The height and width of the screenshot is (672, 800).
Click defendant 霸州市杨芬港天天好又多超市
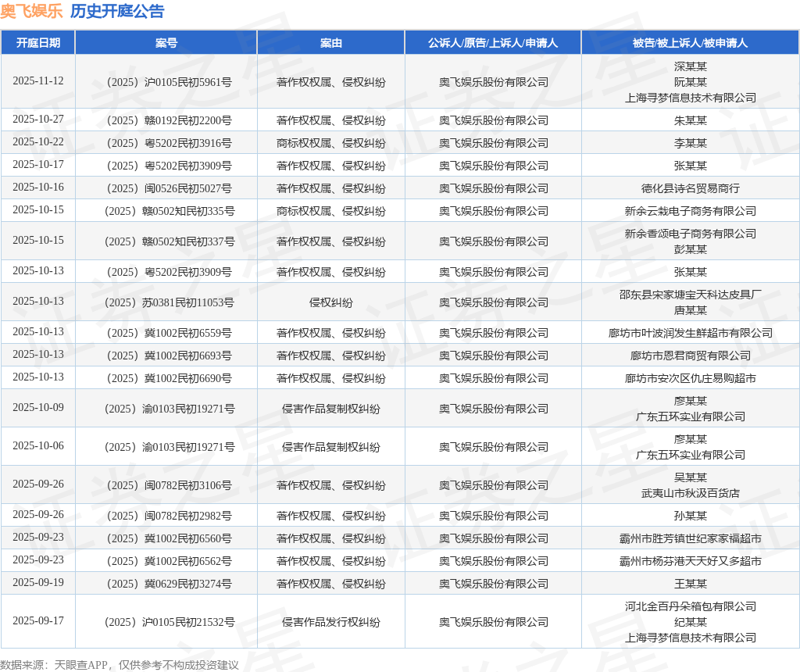point(691,561)
